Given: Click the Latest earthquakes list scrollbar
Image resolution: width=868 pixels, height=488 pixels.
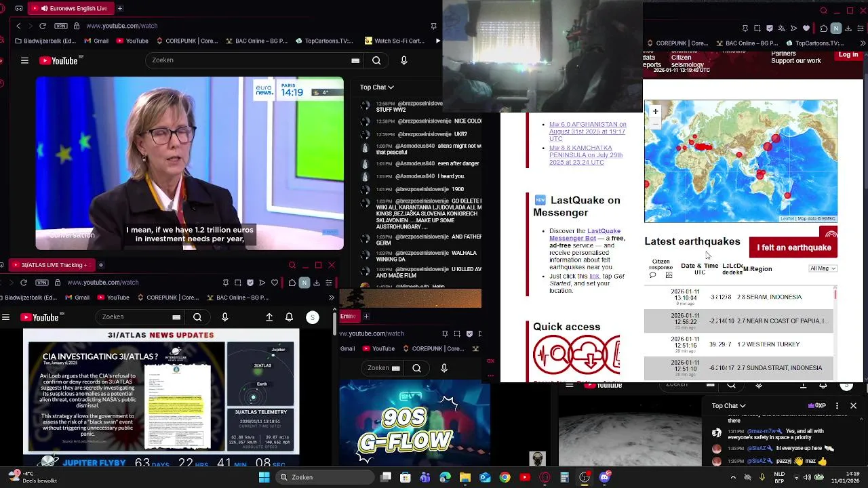Looking at the screenshot, I should 835,295.
